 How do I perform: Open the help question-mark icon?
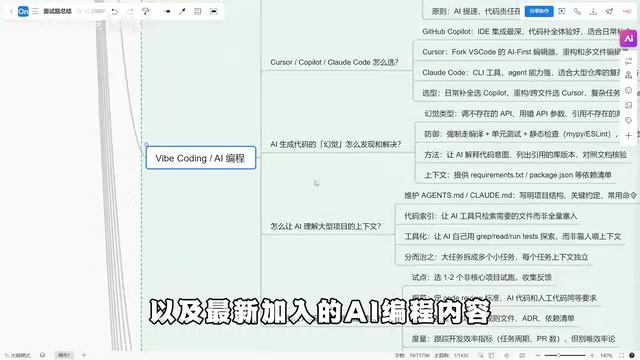[x=632, y=356]
